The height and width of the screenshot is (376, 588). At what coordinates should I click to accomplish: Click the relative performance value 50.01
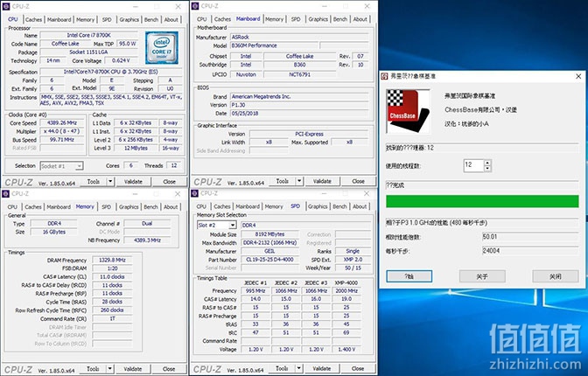[x=530, y=237]
